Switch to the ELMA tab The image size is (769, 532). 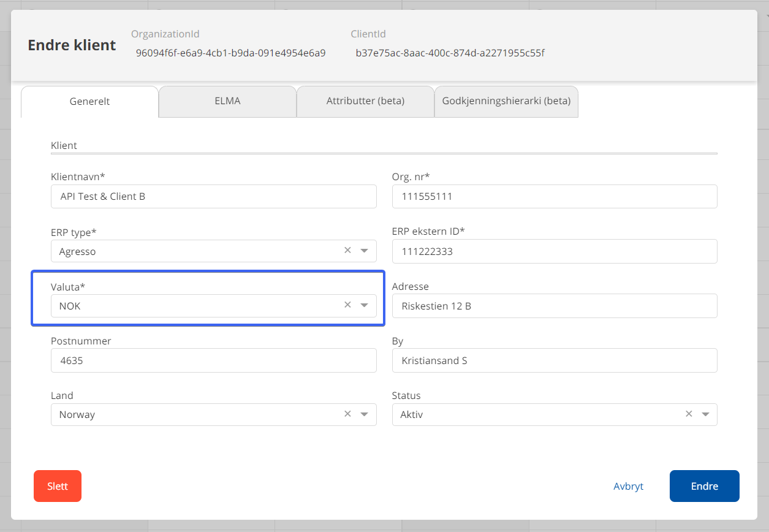pyautogui.click(x=227, y=101)
